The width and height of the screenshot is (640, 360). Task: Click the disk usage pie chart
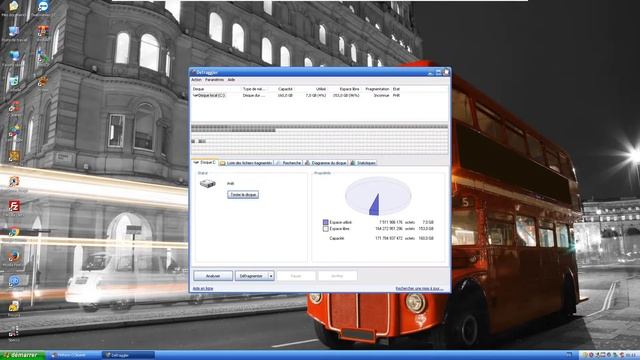pos(378,196)
